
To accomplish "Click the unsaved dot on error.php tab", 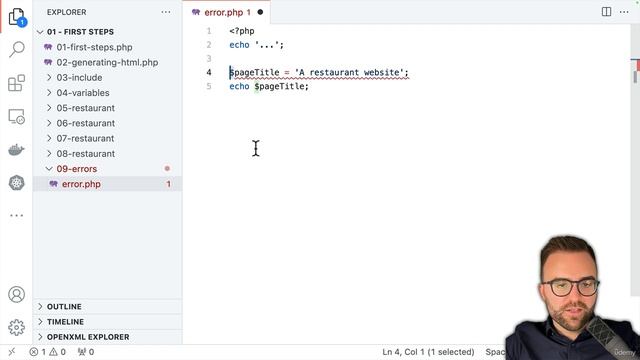I will point(260,12).
